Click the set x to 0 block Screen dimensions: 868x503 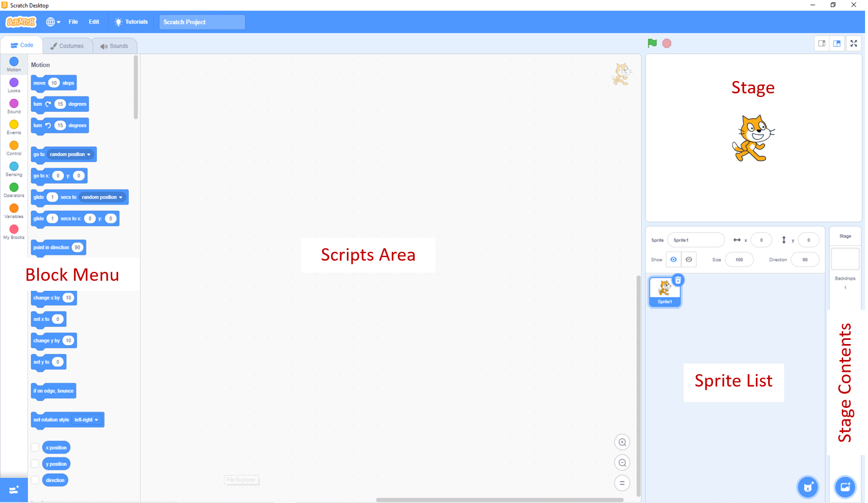click(x=48, y=319)
